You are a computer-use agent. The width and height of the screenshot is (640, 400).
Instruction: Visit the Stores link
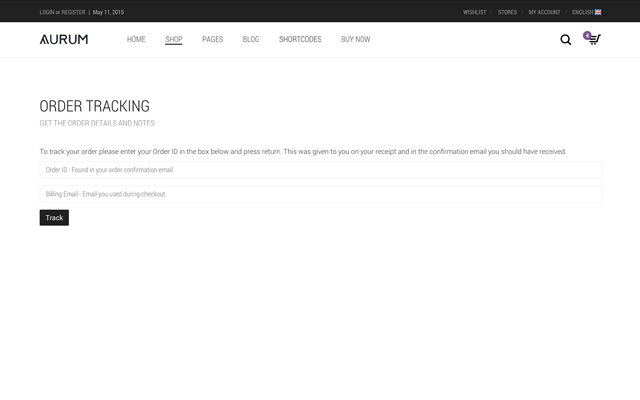tap(507, 12)
